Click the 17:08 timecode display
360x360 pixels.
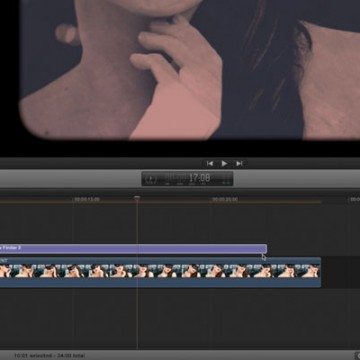pos(199,178)
